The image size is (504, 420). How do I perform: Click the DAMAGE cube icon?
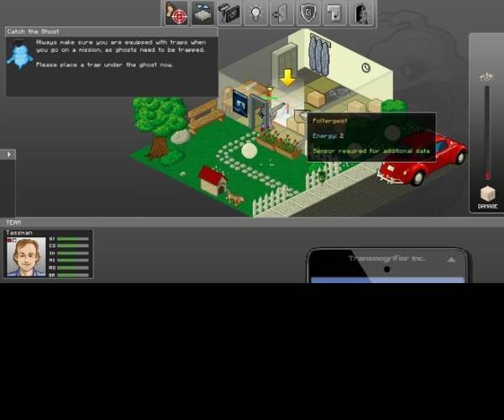point(487,194)
